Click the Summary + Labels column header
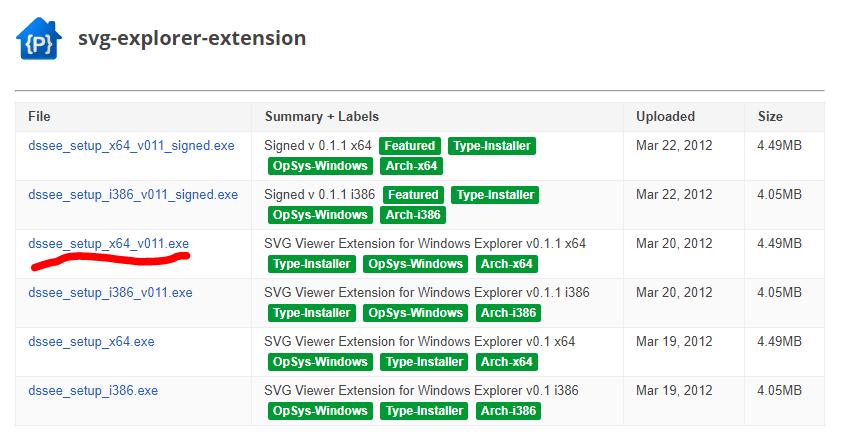Image resolution: width=843 pixels, height=439 pixels. pos(321,117)
